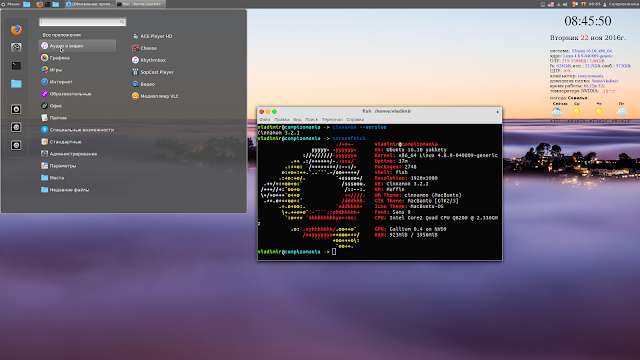Click the menu search input field
This screenshot has width=640, height=360.
click(x=82, y=22)
